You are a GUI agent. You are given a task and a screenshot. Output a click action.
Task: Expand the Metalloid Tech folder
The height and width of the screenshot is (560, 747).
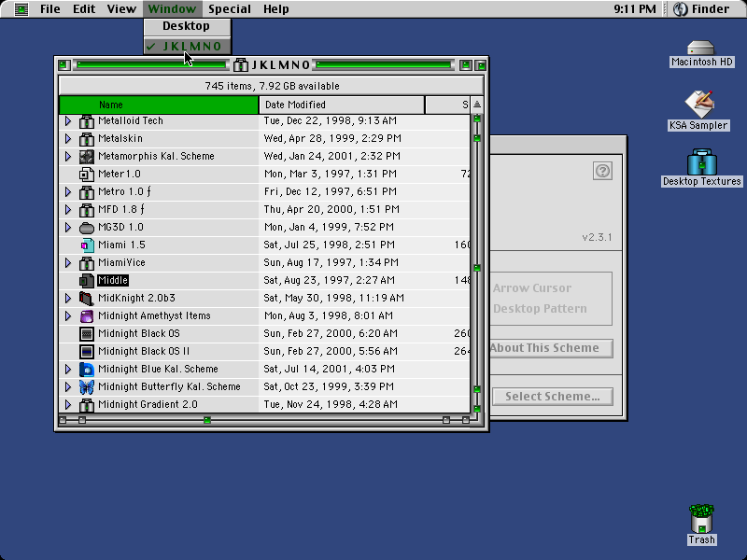coord(68,121)
